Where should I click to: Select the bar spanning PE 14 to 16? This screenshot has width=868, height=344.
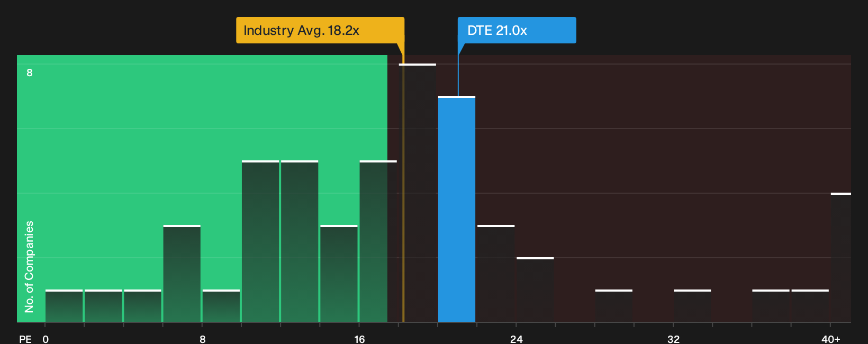tap(339, 274)
